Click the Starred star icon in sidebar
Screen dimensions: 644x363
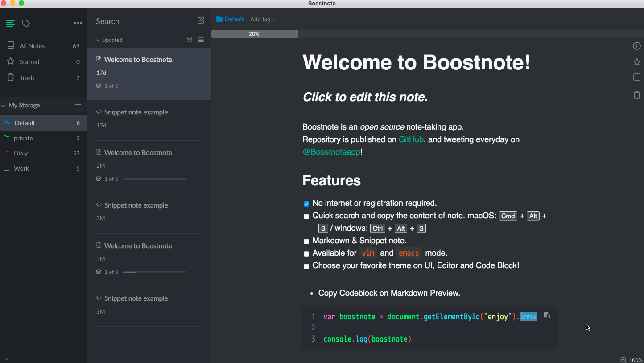pos(11,61)
